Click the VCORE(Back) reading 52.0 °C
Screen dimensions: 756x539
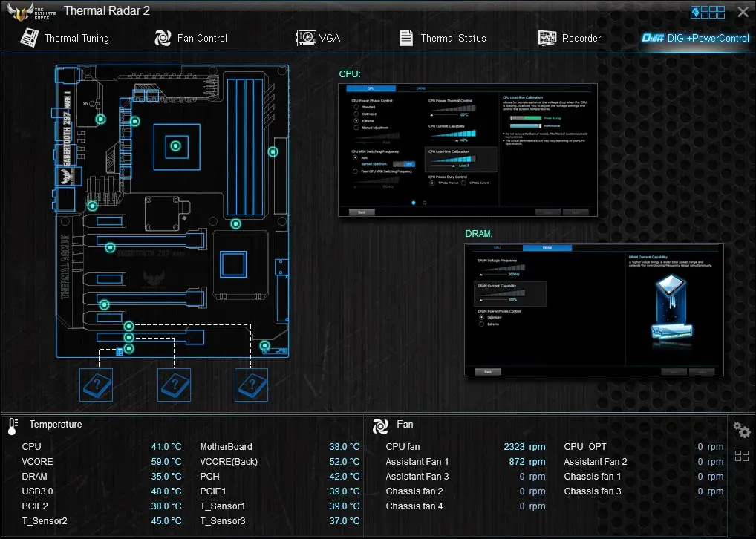click(345, 462)
